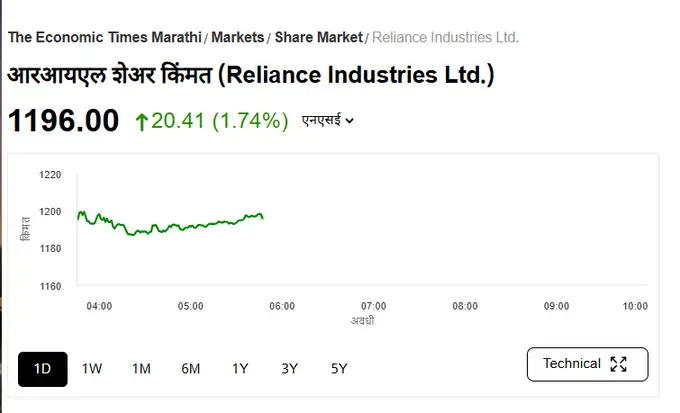
Task: View the 5Y price history
Action: click(339, 368)
